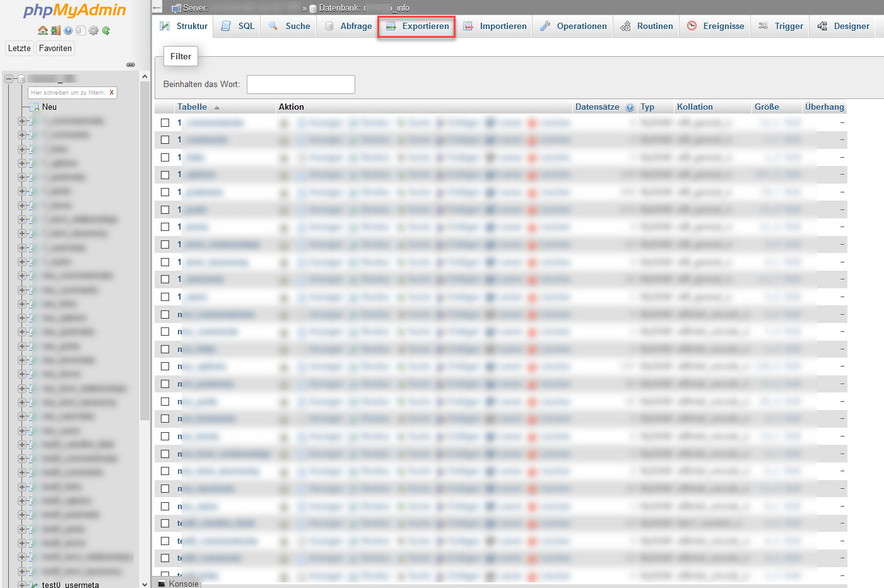Viewport: 884px width, 588px height.
Task: Collapse the database node with minus box
Action: (9, 79)
